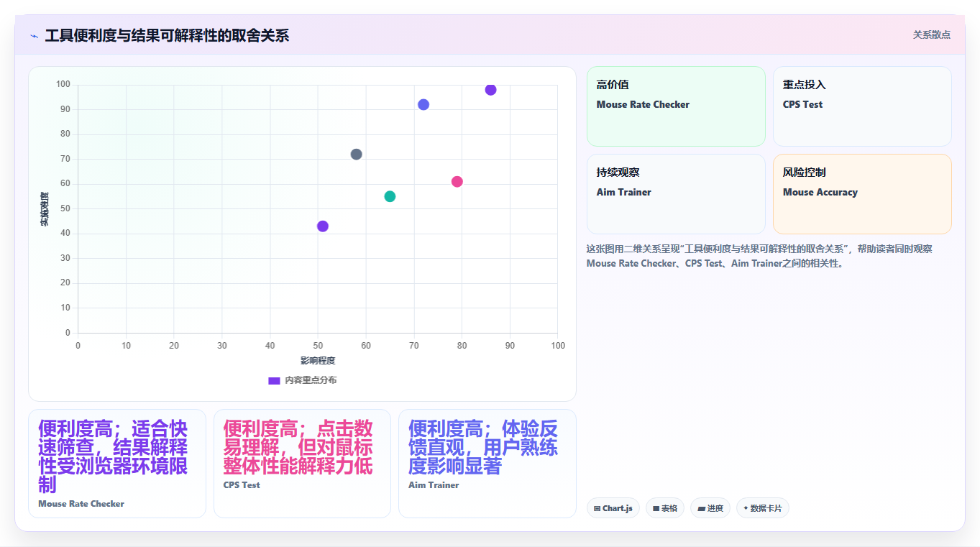Screen dimensions: 980x547
Task: Select the gray scatter point near 72
Action: [x=356, y=155]
